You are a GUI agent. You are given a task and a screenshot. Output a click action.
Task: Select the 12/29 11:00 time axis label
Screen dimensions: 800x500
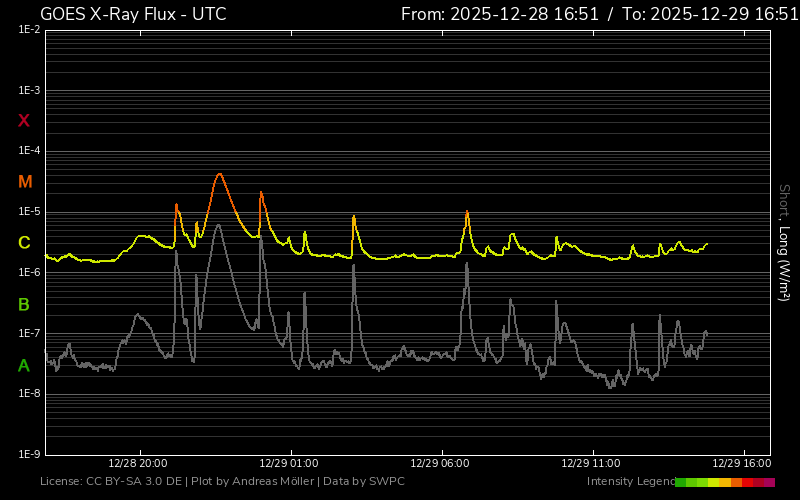pos(591,464)
